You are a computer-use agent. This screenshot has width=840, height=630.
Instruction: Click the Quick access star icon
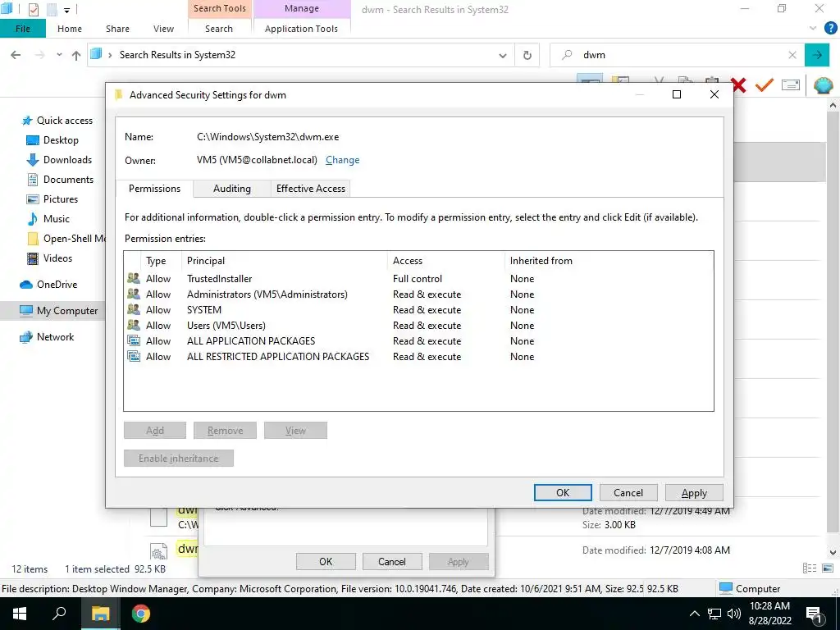click(x=27, y=121)
